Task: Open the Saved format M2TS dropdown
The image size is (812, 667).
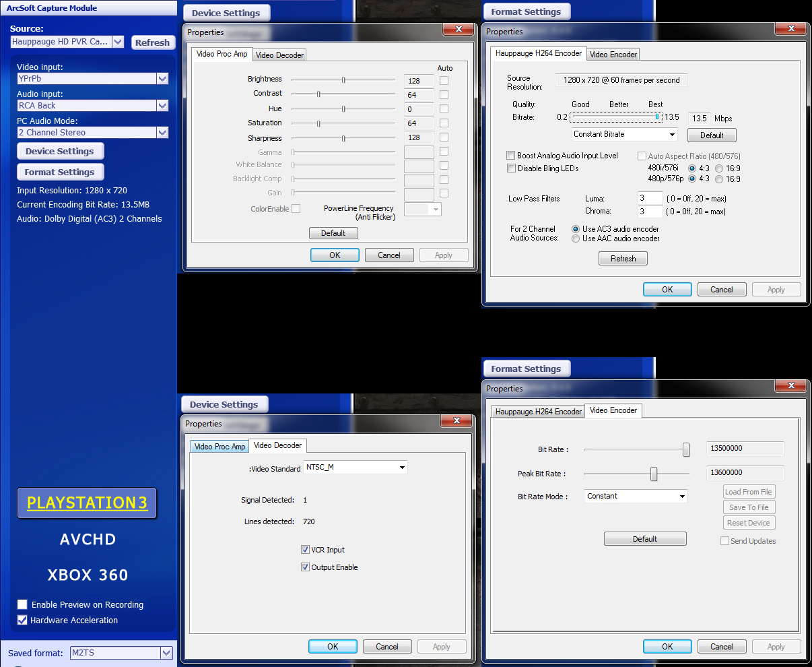Action: pyautogui.click(x=121, y=653)
